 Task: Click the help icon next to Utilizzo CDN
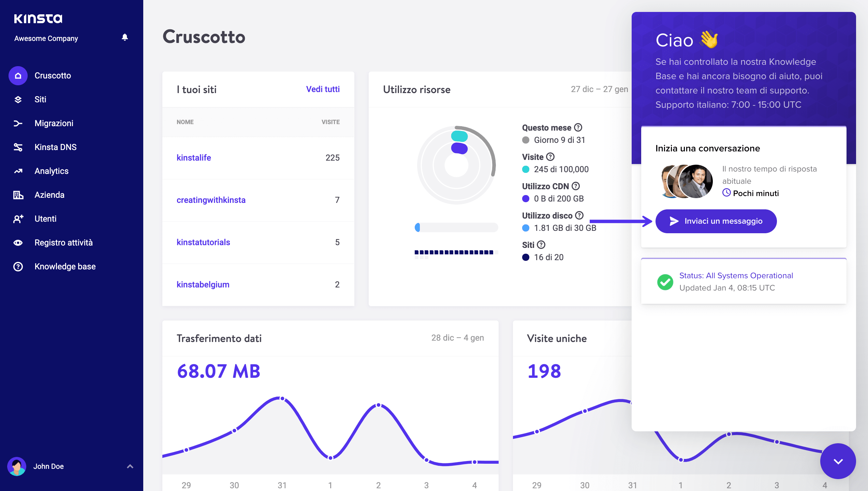click(576, 186)
